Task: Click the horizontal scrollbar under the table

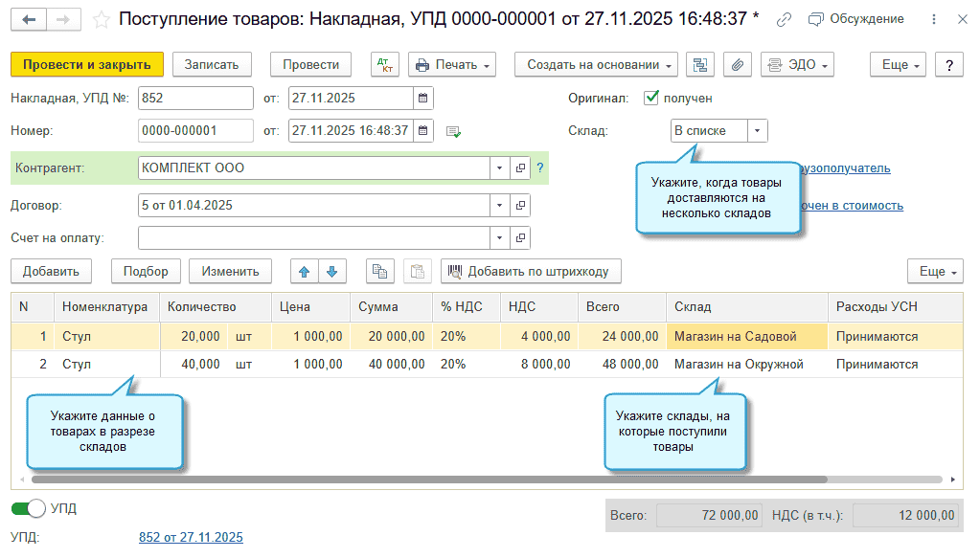Action: tap(429, 480)
